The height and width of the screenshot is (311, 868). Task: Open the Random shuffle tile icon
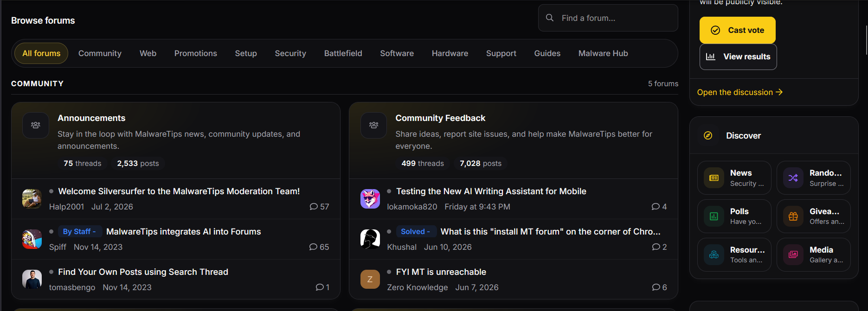click(x=793, y=178)
